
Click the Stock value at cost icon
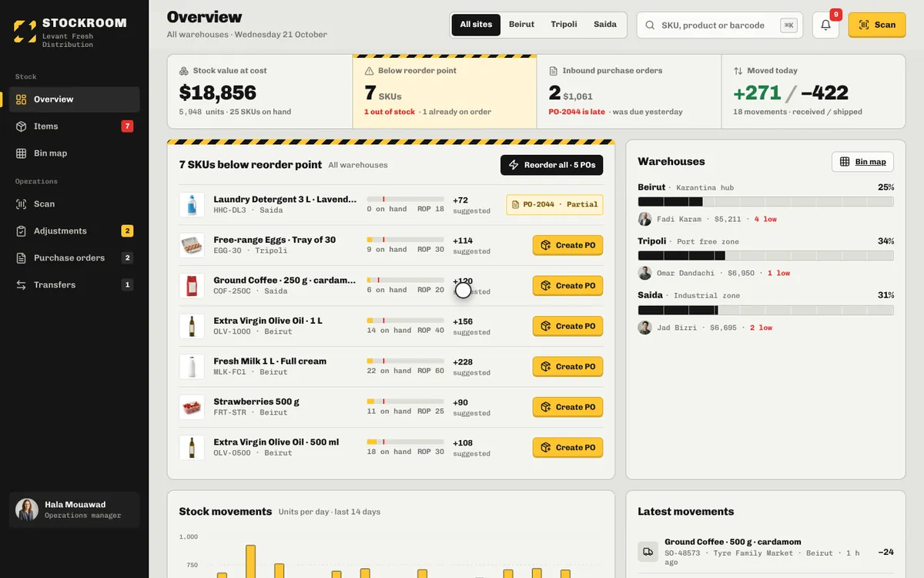point(184,71)
